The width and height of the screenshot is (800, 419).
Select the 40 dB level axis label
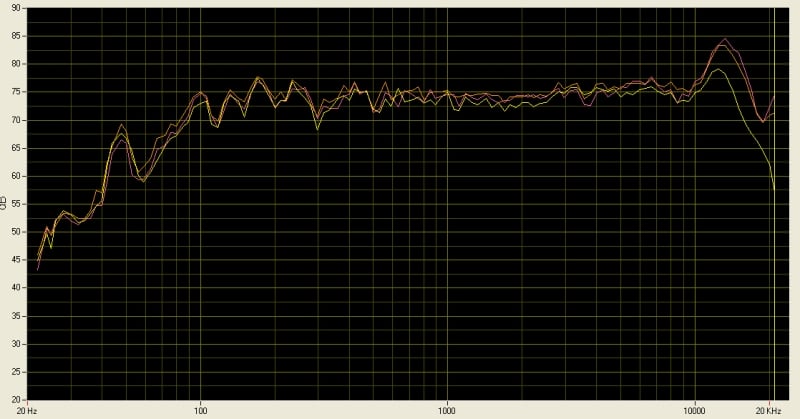(x=18, y=288)
